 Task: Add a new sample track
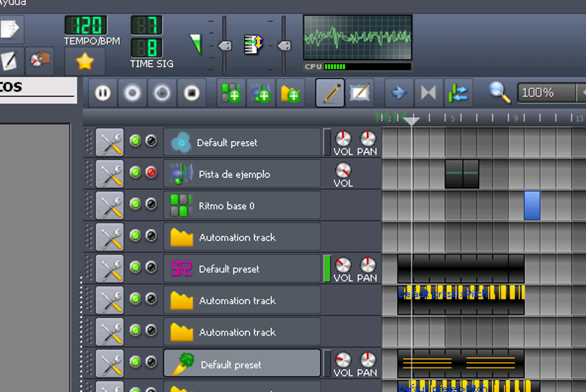point(260,93)
